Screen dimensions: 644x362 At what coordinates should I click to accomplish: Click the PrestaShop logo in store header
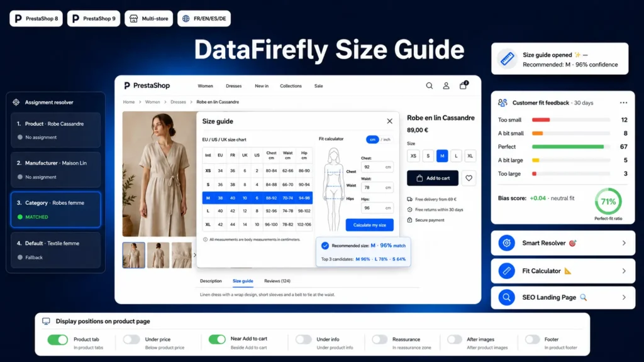click(147, 85)
